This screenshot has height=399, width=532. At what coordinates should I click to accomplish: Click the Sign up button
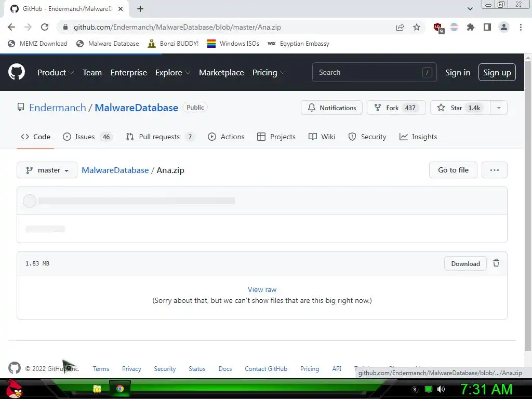pyautogui.click(x=497, y=72)
